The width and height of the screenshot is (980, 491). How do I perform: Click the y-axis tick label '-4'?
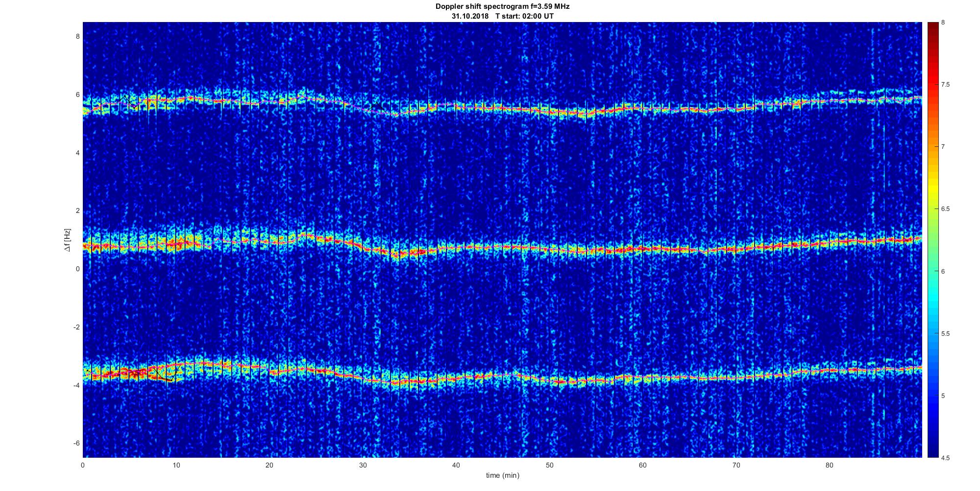coord(76,385)
